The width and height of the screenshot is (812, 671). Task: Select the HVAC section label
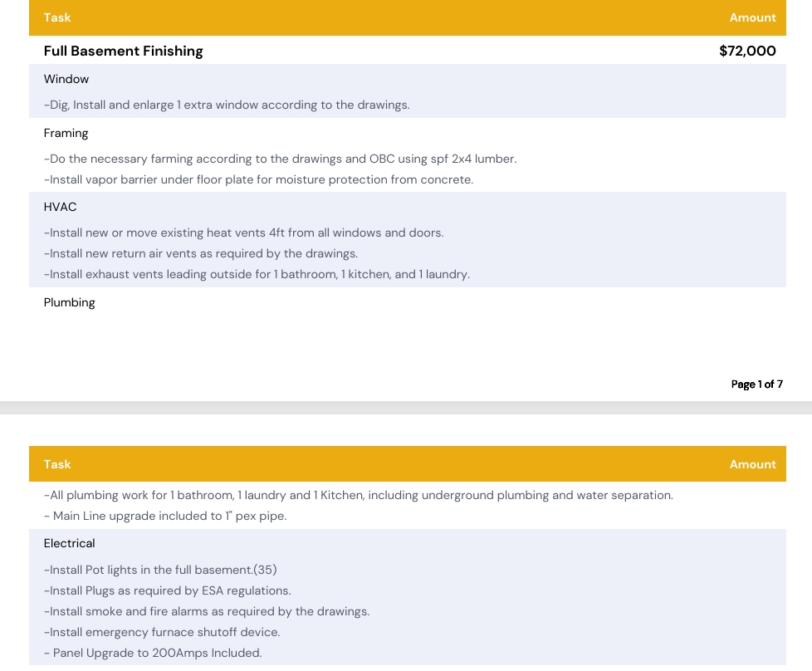[x=61, y=207]
